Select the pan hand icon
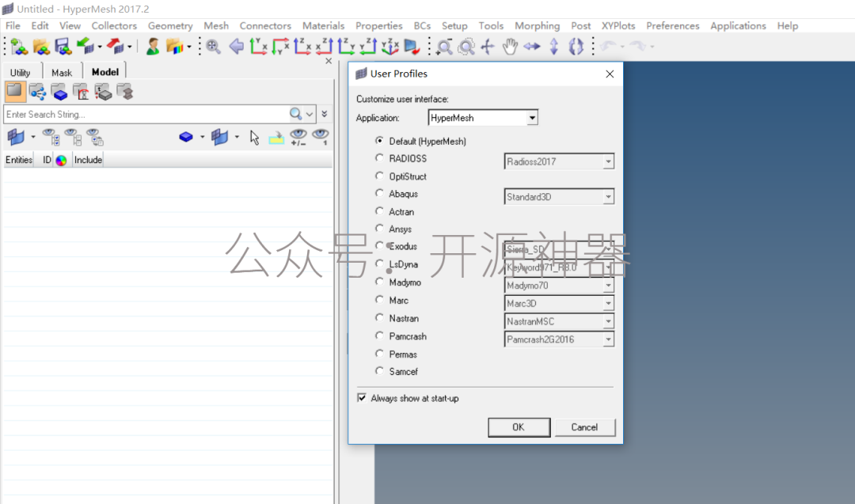Image resolution: width=855 pixels, height=504 pixels. [x=510, y=47]
